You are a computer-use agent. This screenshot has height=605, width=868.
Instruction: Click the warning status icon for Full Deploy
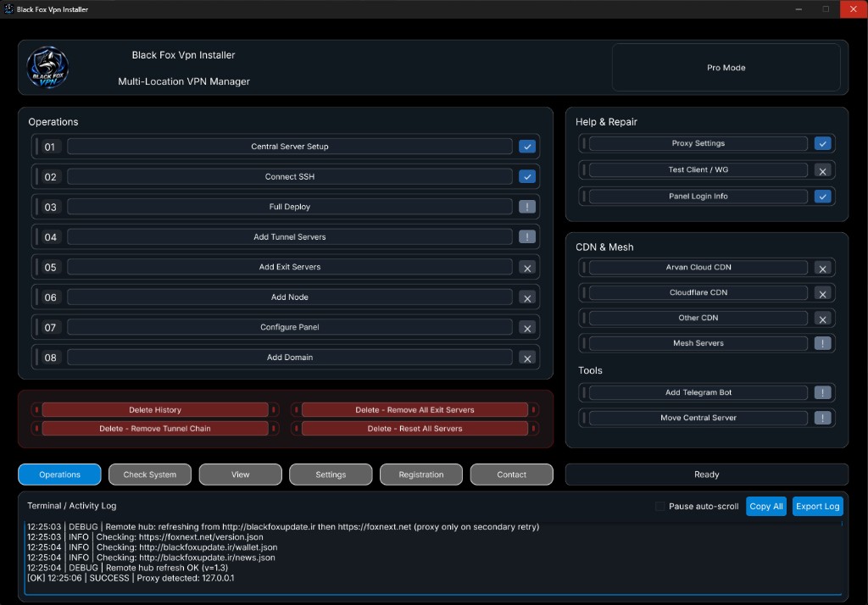click(x=527, y=207)
